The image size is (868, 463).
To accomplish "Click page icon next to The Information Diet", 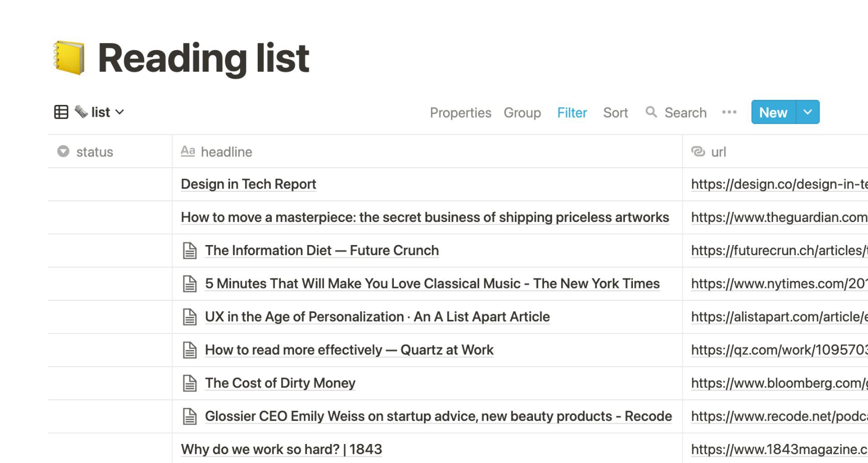I will coord(190,250).
